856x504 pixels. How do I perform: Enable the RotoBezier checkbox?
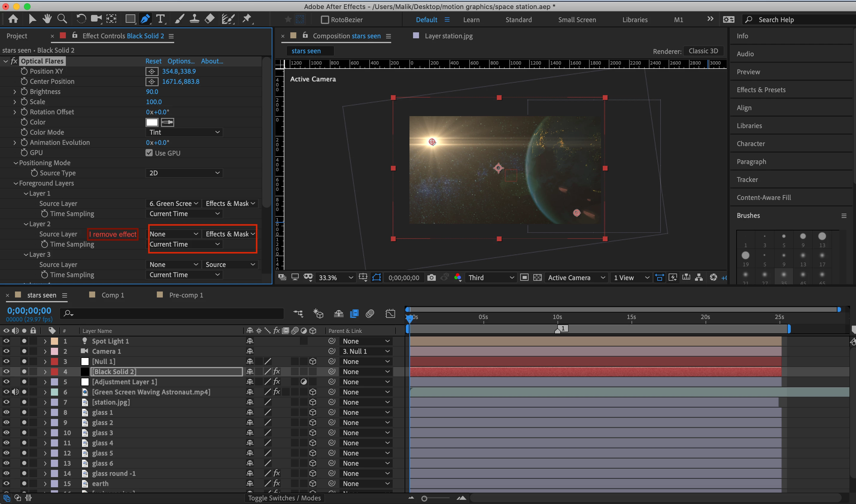[325, 20]
